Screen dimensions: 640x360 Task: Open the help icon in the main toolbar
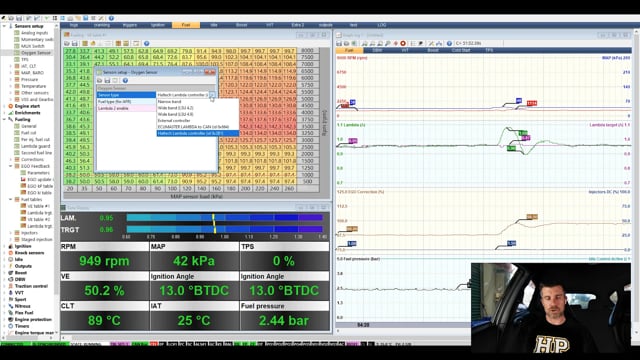pos(111,18)
